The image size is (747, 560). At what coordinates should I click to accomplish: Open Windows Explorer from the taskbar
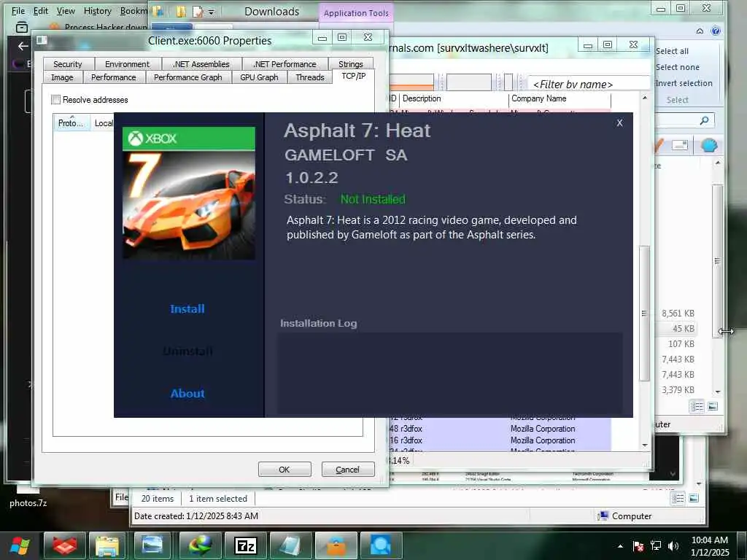click(108, 545)
